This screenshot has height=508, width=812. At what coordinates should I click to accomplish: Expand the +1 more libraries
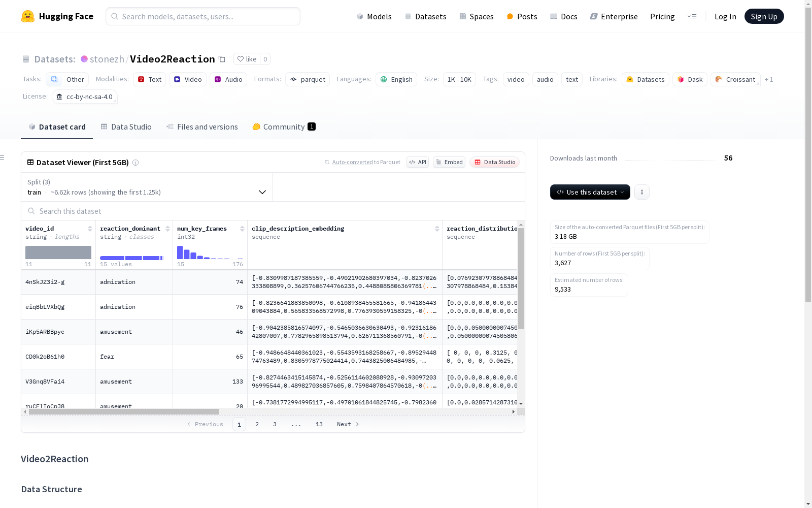pos(769,79)
